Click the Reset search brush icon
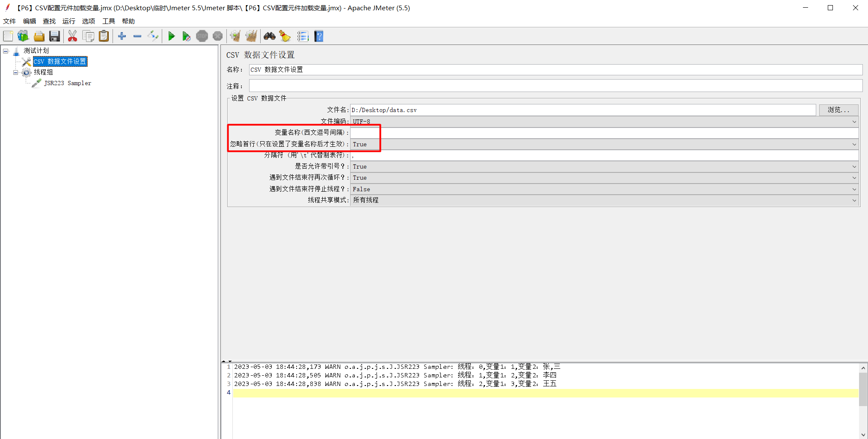868x439 pixels. pyautogui.click(x=285, y=36)
